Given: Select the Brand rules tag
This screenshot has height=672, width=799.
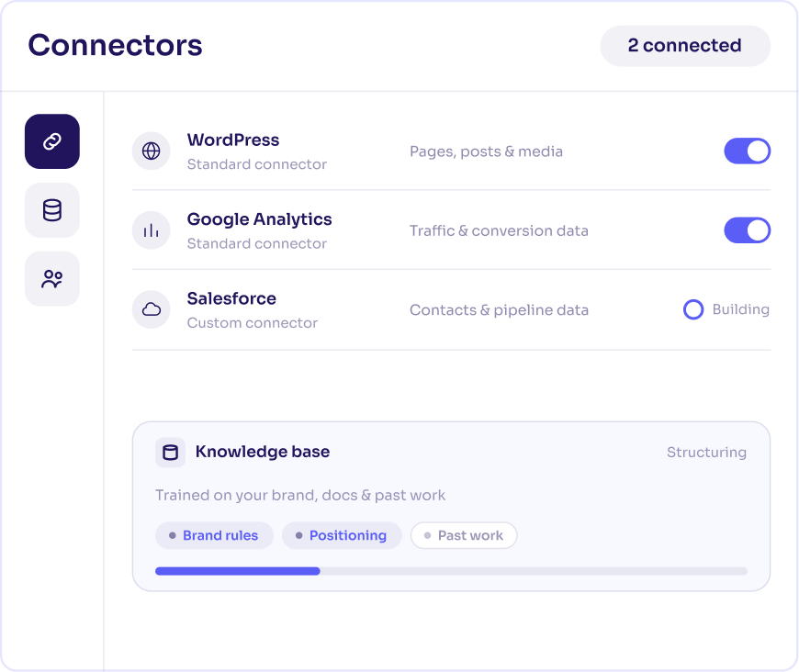Looking at the screenshot, I should click(215, 535).
